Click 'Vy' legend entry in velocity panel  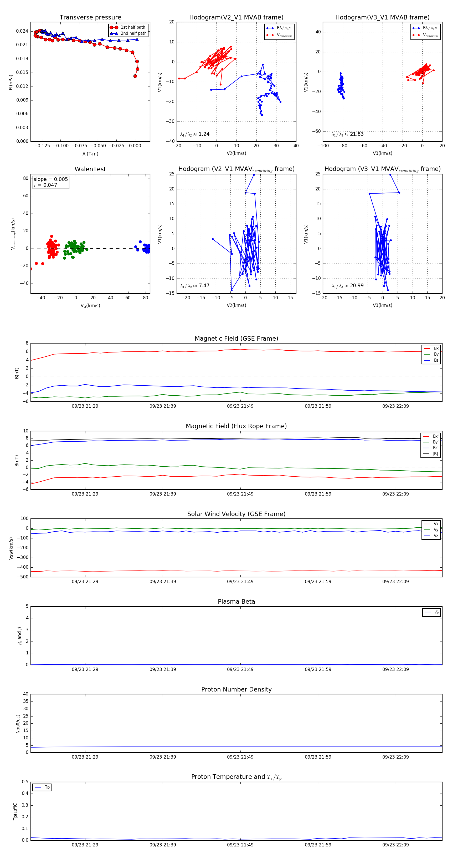tap(431, 530)
